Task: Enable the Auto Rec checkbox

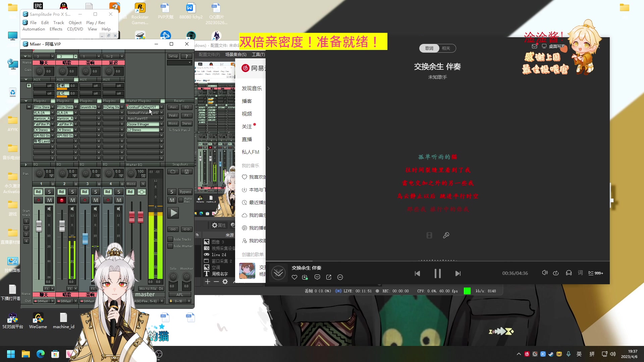Action: tap(181, 200)
